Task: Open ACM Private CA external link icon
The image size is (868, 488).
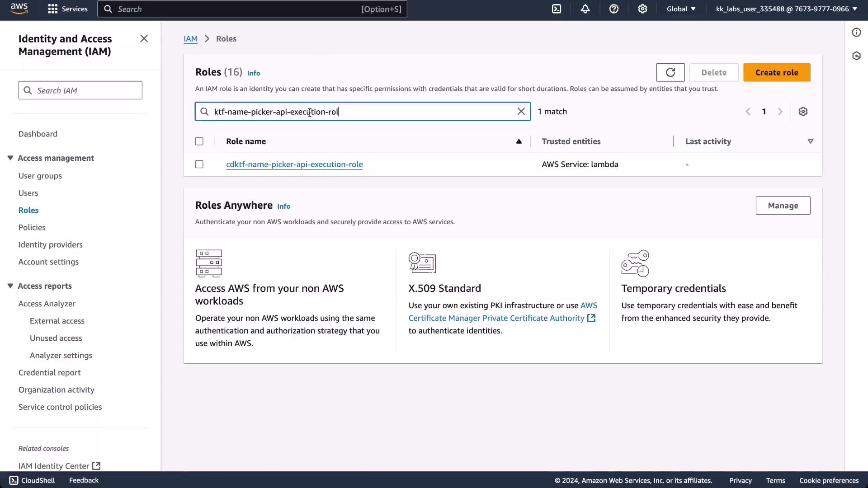Action: [x=591, y=318]
